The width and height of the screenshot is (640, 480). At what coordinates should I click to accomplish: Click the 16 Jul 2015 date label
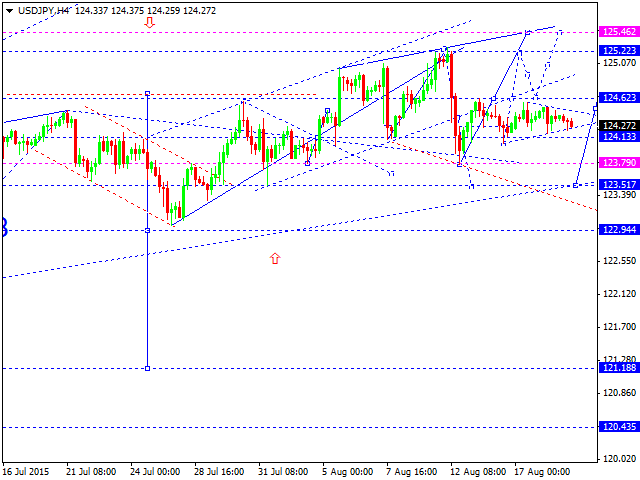pos(25,471)
